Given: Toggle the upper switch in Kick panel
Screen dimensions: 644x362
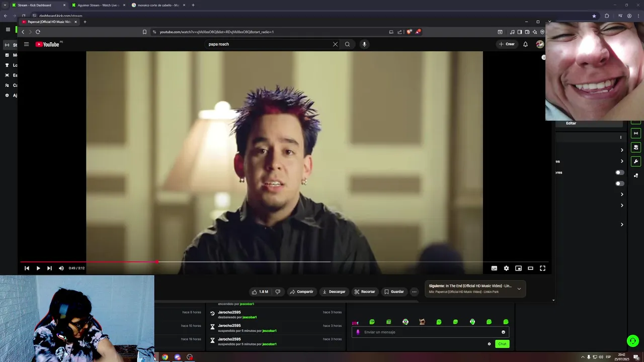Looking at the screenshot, I should (620, 172).
